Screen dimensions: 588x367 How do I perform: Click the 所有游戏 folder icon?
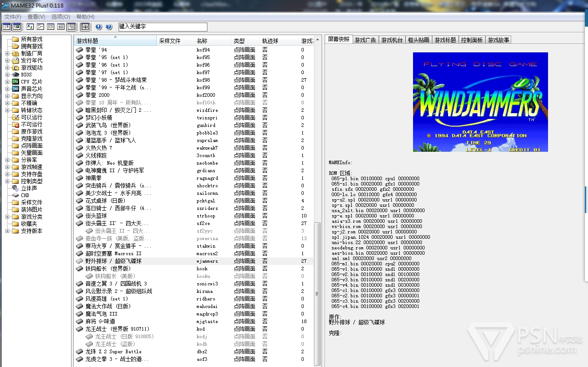(16, 39)
